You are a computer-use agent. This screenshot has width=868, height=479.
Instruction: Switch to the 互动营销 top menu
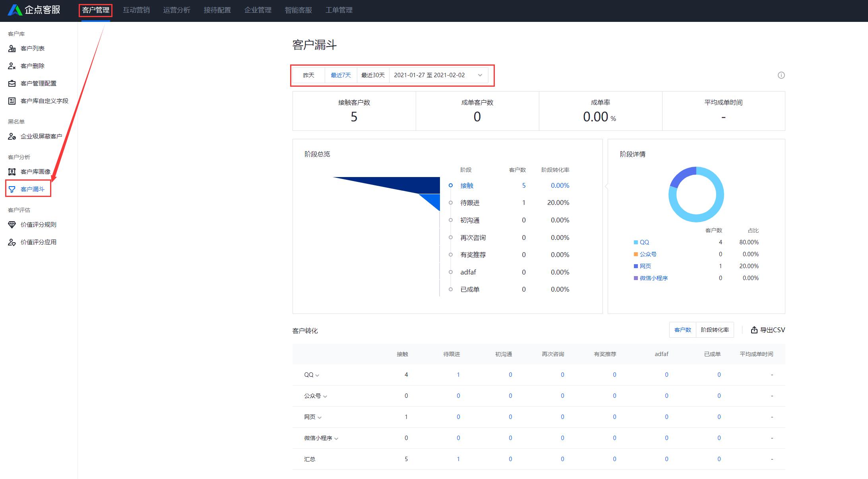click(136, 10)
